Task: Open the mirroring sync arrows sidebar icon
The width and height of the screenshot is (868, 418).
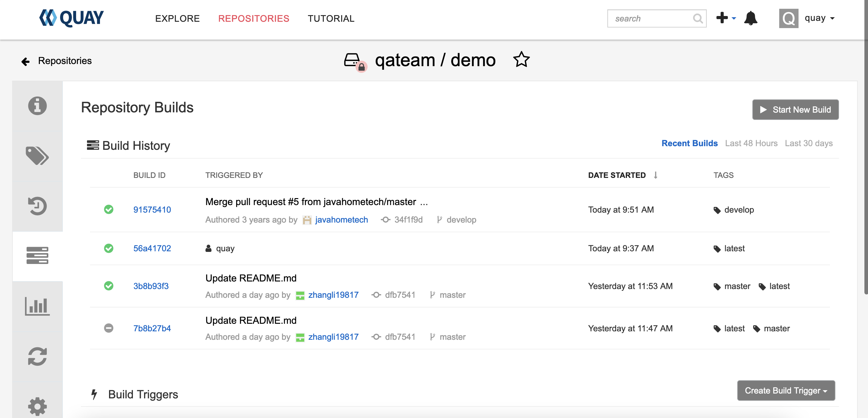Action: click(x=37, y=356)
